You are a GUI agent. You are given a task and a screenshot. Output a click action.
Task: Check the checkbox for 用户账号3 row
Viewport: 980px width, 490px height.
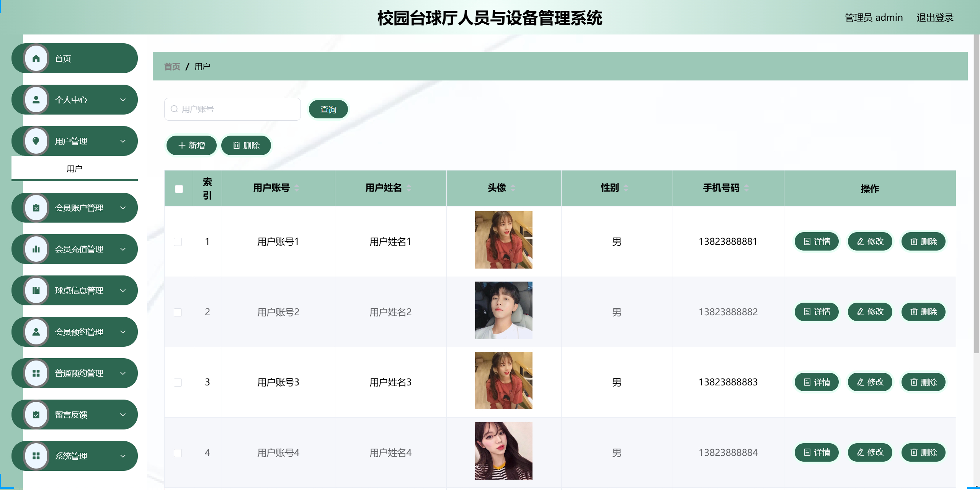click(178, 382)
